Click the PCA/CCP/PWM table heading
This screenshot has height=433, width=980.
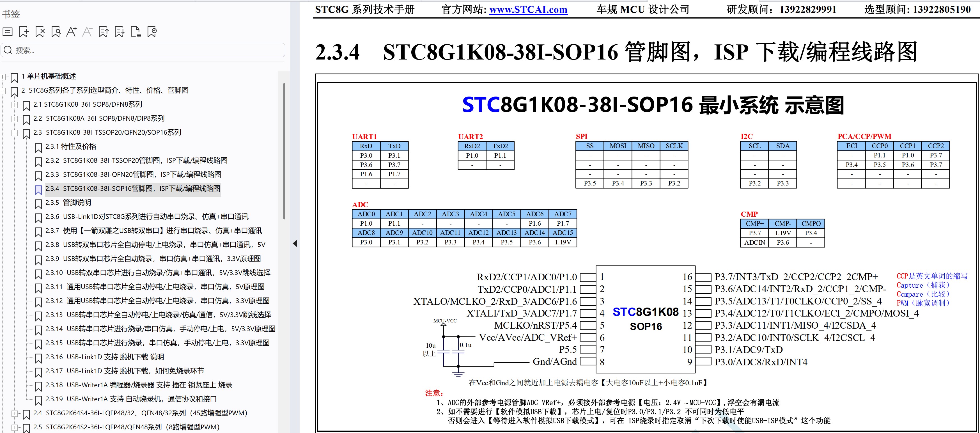(864, 137)
